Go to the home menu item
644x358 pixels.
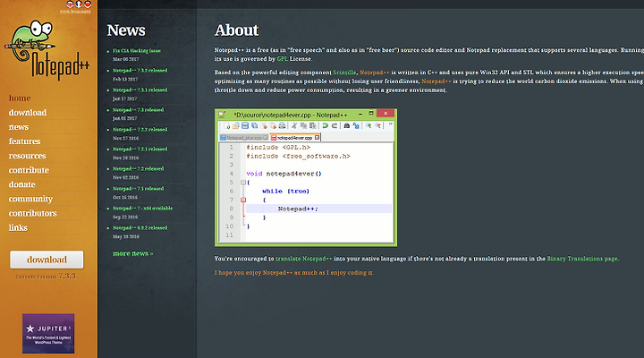20,98
